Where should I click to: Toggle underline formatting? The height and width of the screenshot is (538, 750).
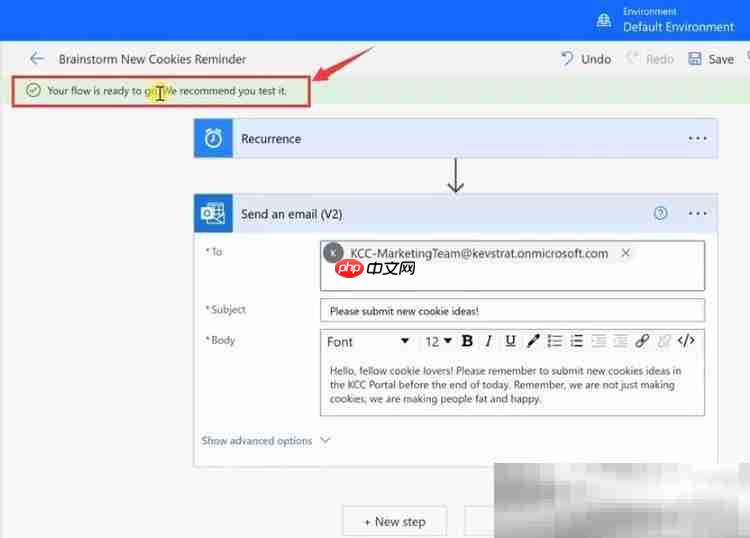pos(510,341)
